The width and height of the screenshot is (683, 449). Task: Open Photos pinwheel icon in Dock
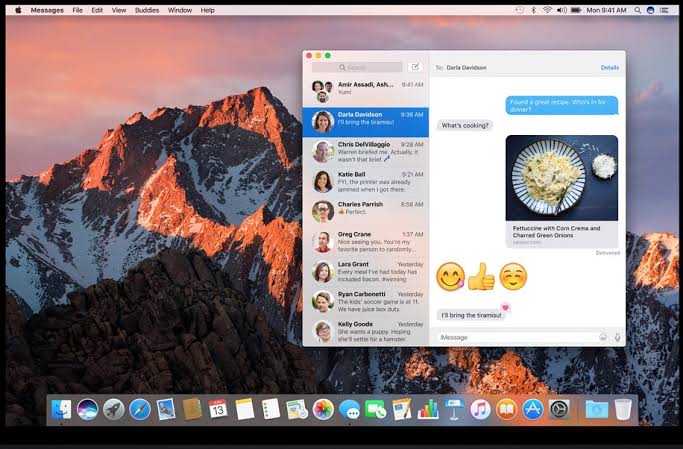323,409
